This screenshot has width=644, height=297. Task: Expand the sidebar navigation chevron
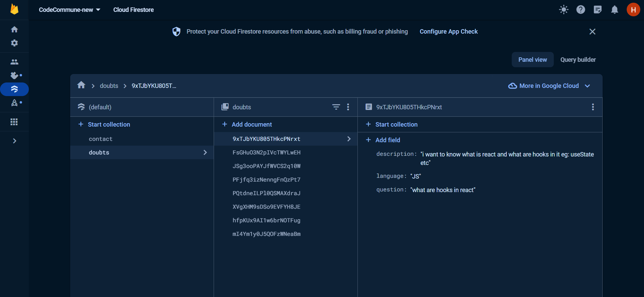(14, 141)
